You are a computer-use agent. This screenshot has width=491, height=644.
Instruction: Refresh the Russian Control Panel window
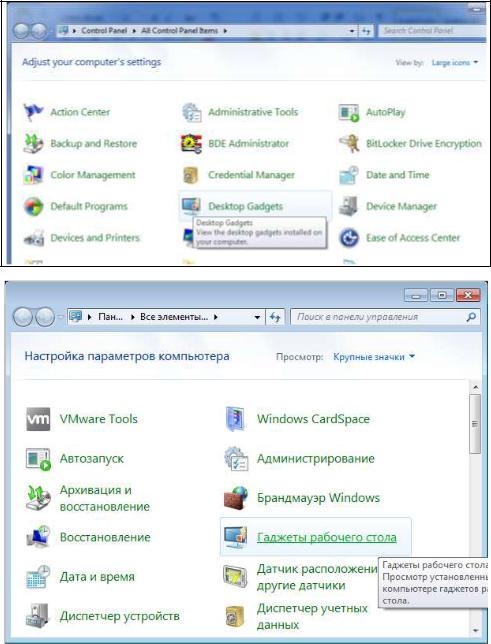coord(275,317)
